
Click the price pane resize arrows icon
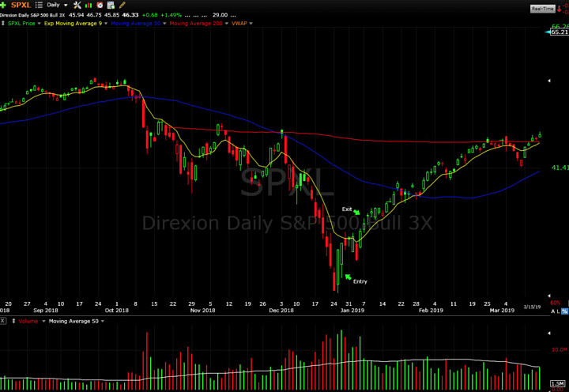coord(3,23)
